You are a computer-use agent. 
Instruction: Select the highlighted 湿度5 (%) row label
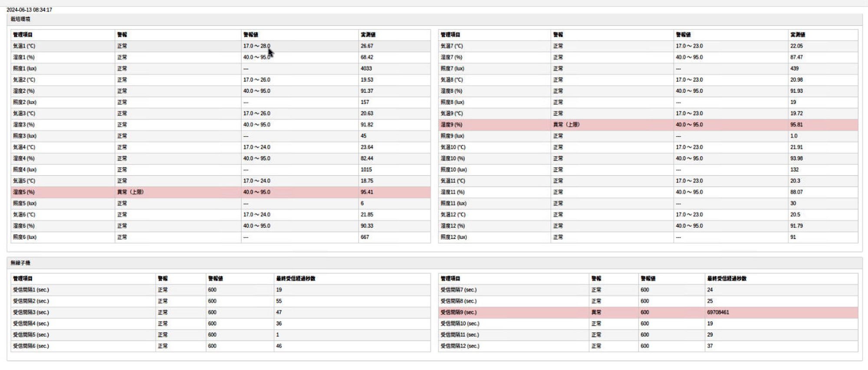24,192
